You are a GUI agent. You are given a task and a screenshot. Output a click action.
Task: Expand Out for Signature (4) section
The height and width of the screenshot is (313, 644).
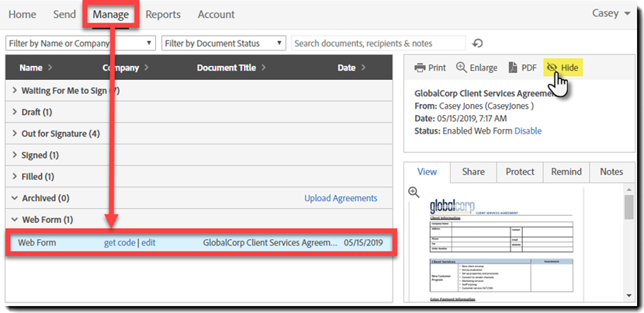pos(199,134)
